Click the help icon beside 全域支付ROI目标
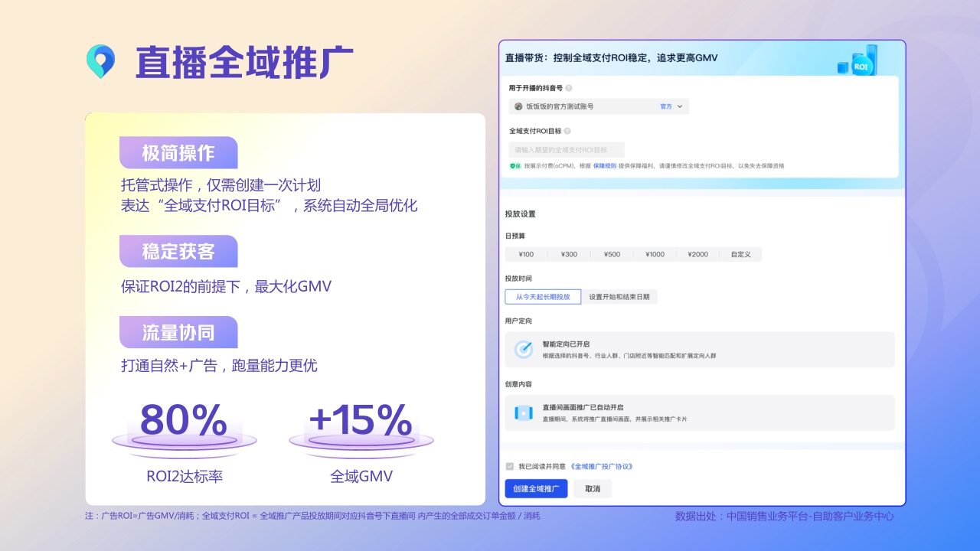Image resolution: width=980 pixels, height=551 pixels. click(x=567, y=131)
